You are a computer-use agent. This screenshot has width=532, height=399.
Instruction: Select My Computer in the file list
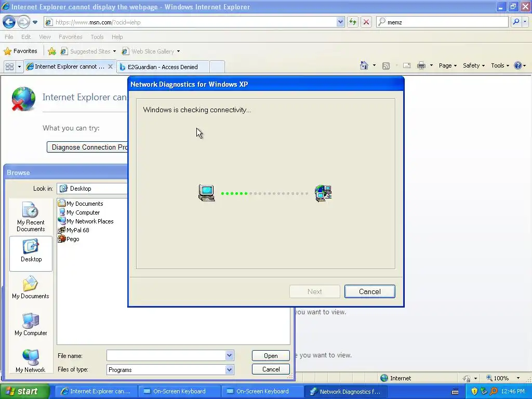79,212
